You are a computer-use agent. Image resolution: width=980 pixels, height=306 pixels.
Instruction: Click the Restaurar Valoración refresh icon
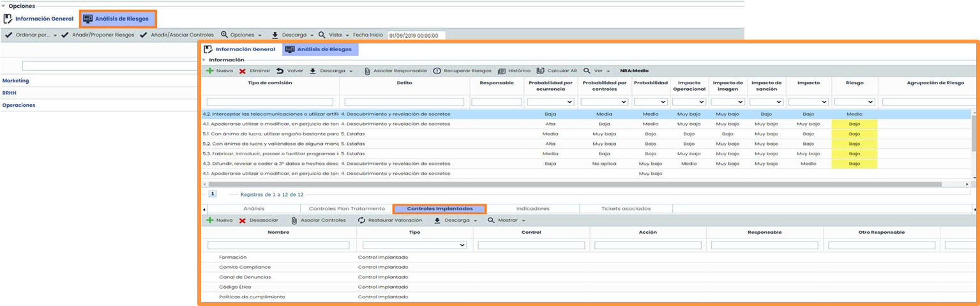pos(362,220)
